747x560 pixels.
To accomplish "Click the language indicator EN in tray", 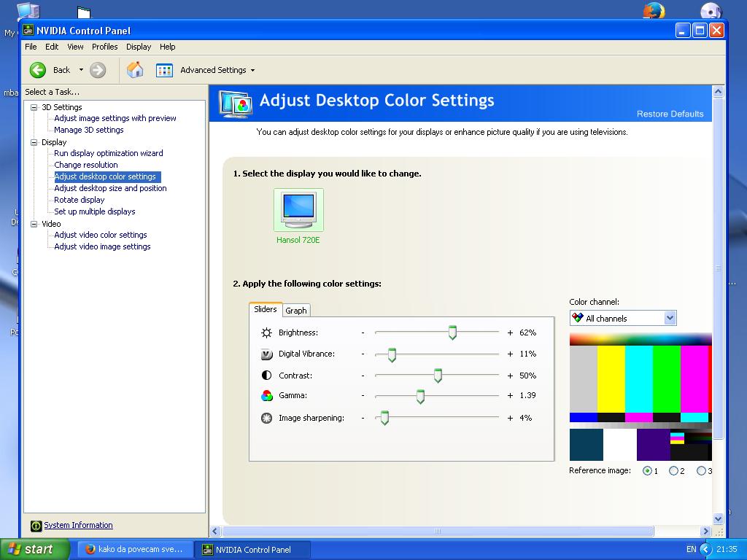I will pyautogui.click(x=692, y=549).
